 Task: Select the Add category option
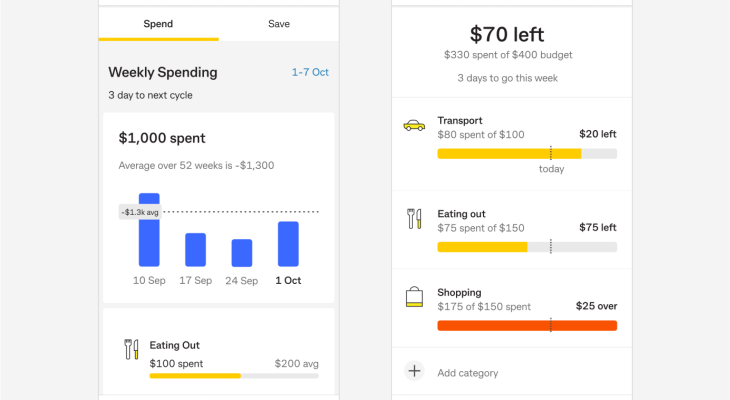point(468,373)
